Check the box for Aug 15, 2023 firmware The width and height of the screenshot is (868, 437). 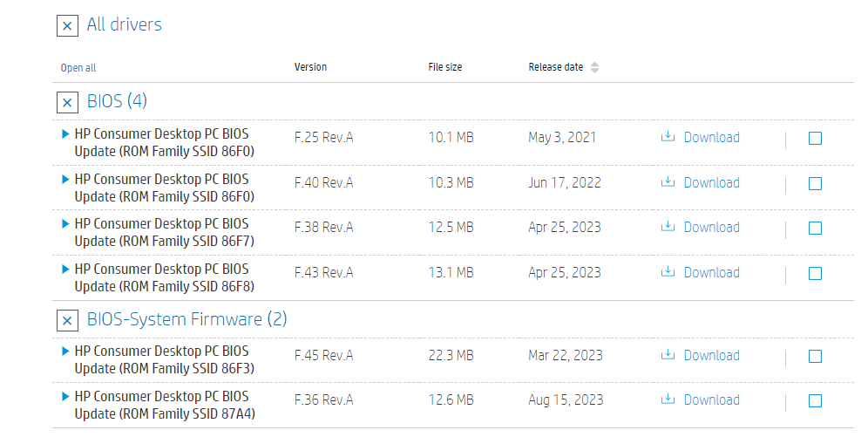(x=815, y=400)
